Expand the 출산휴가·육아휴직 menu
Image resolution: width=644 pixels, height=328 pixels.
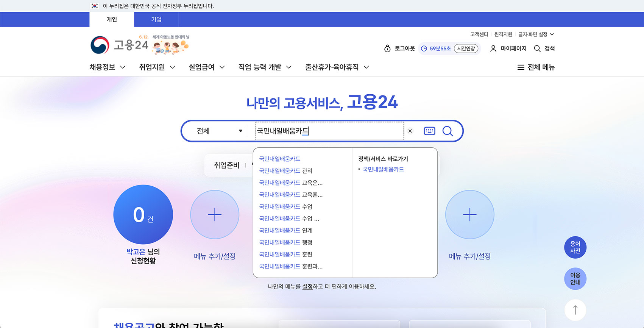tap(337, 67)
